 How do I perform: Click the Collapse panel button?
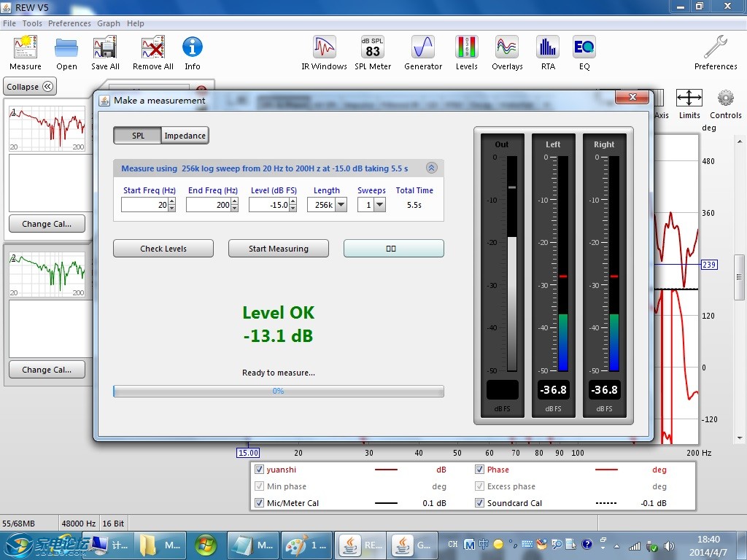[29, 87]
